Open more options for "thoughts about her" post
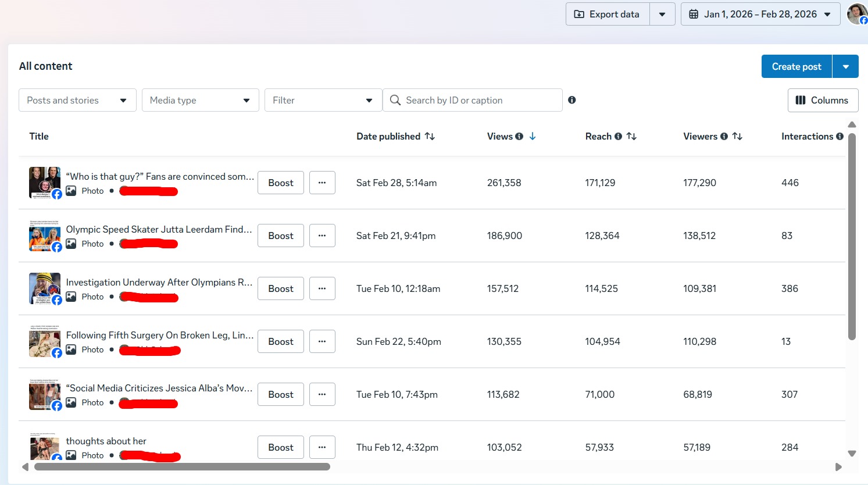This screenshot has width=868, height=485. pyautogui.click(x=322, y=447)
